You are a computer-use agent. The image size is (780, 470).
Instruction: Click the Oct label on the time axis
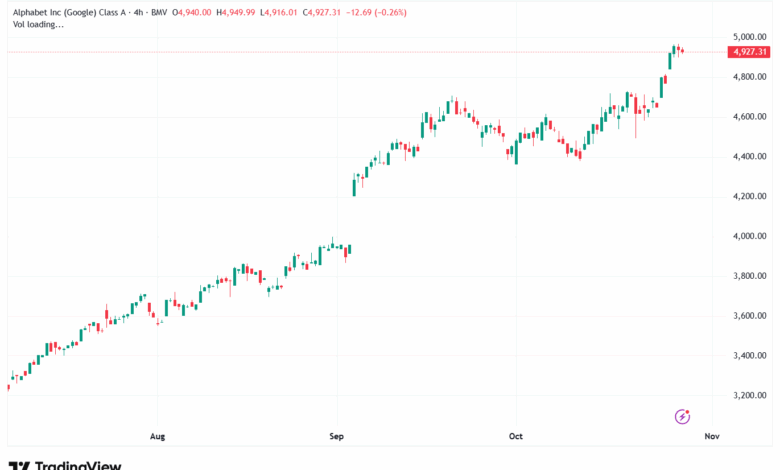click(x=516, y=436)
